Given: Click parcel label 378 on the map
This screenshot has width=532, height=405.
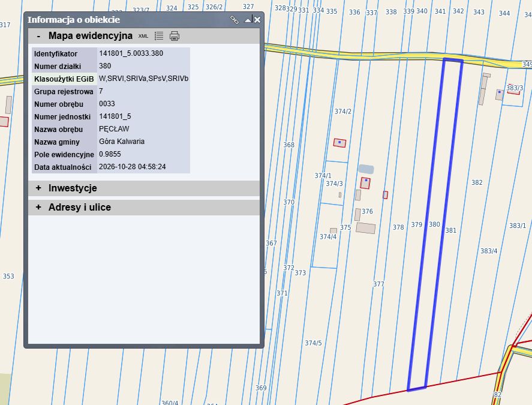Looking at the screenshot, I should [x=398, y=227].
